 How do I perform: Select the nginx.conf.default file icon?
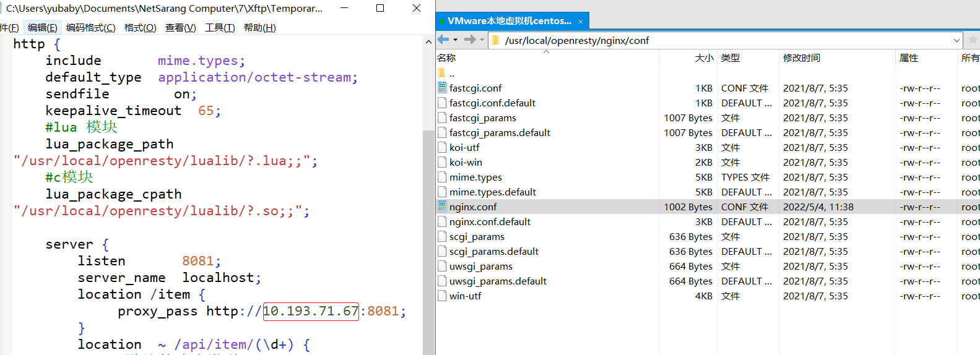442,221
